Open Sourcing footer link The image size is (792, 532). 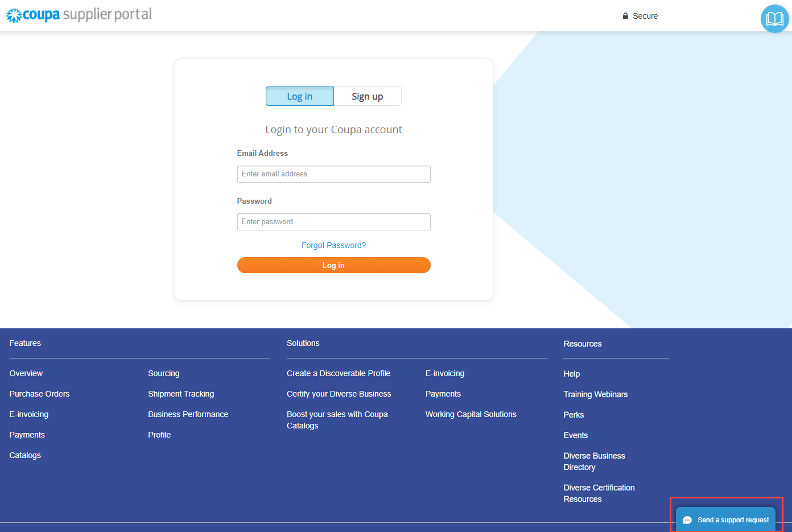164,373
